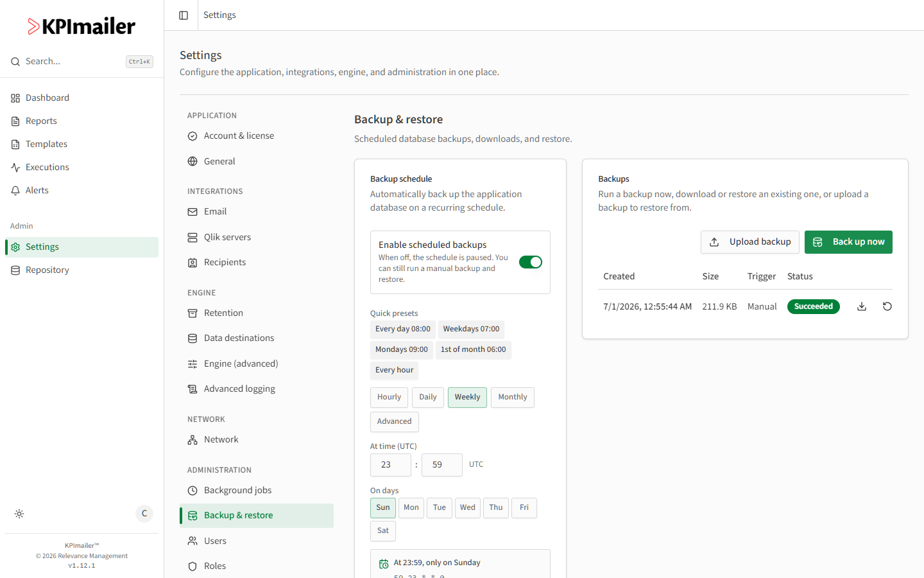Apply Mondays 09:00 preset
The image size is (924, 578).
pyautogui.click(x=402, y=350)
